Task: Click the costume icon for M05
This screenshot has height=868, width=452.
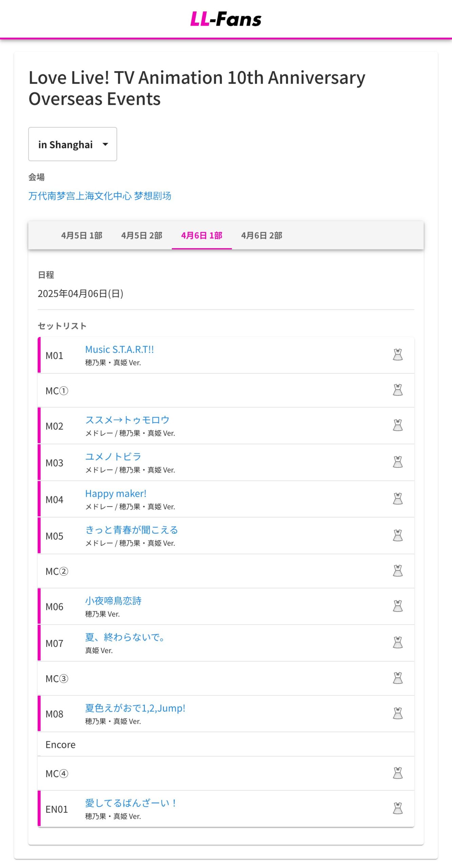Action: [397, 535]
